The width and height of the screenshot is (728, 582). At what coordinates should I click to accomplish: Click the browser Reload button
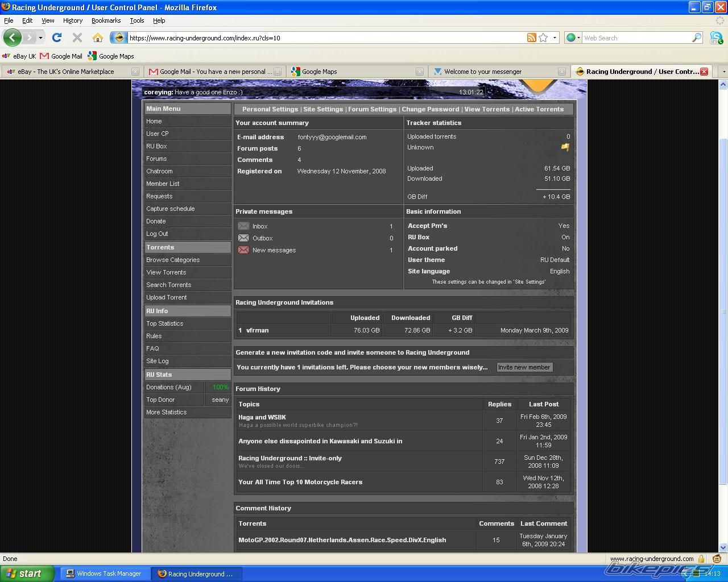pyautogui.click(x=56, y=38)
